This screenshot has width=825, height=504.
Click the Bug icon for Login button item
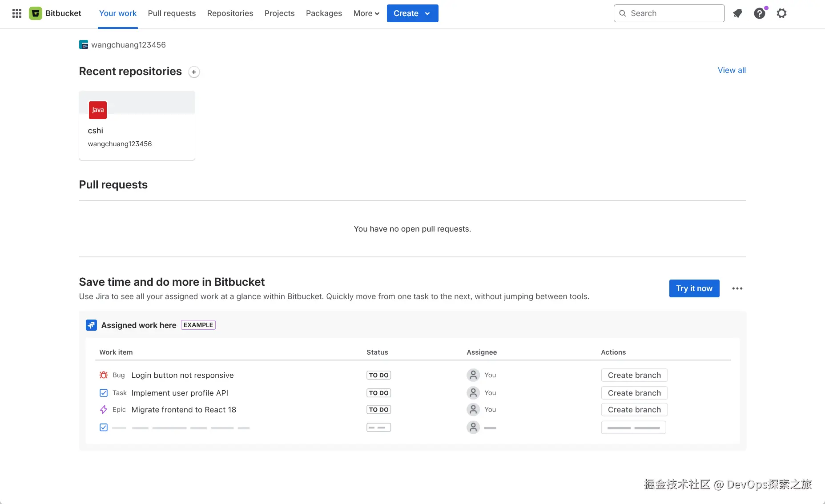104,375
